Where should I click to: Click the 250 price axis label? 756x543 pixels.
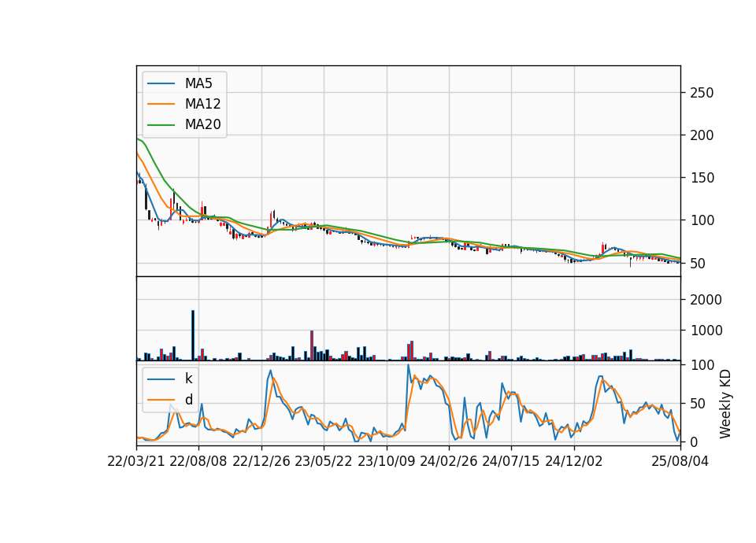click(x=702, y=93)
